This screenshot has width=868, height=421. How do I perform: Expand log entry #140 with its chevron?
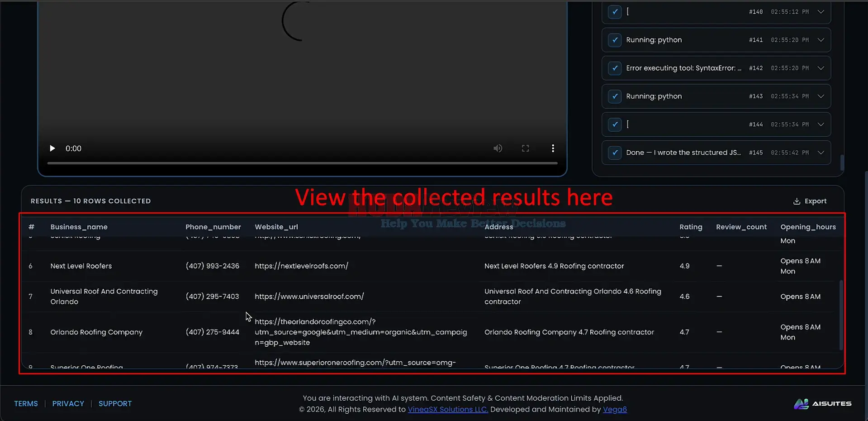pos(821,12)
